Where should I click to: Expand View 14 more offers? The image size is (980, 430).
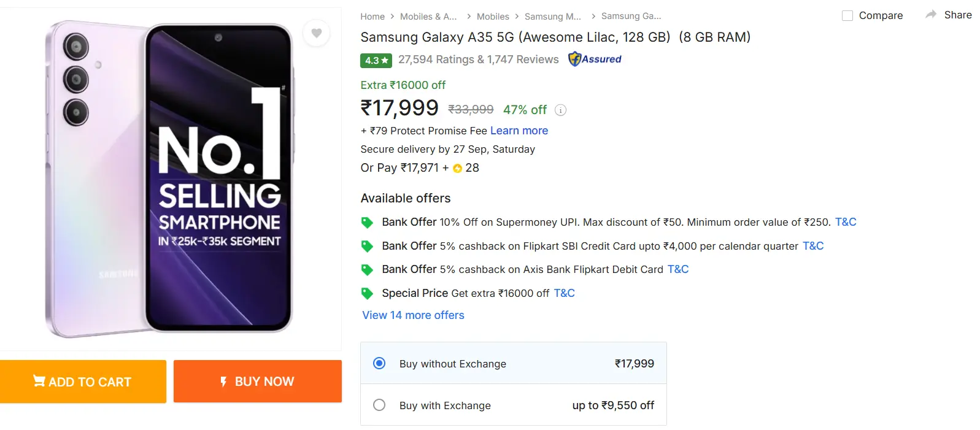412,315
